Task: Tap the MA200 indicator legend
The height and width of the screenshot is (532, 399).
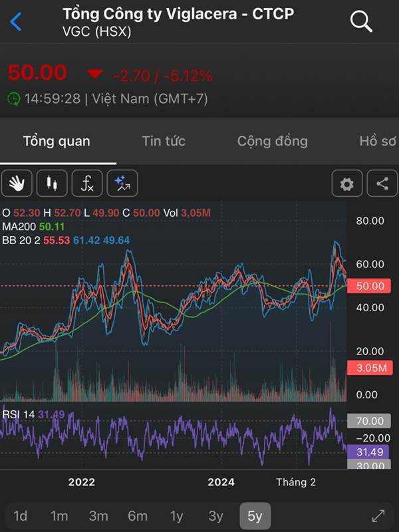Action: tap(33, 227)
